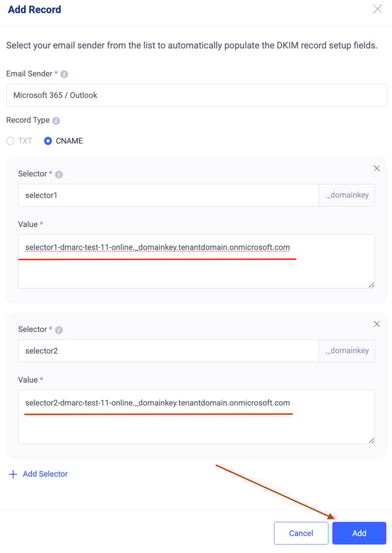
Task: Click the Add Selector link
Action: tap(45, 474)
